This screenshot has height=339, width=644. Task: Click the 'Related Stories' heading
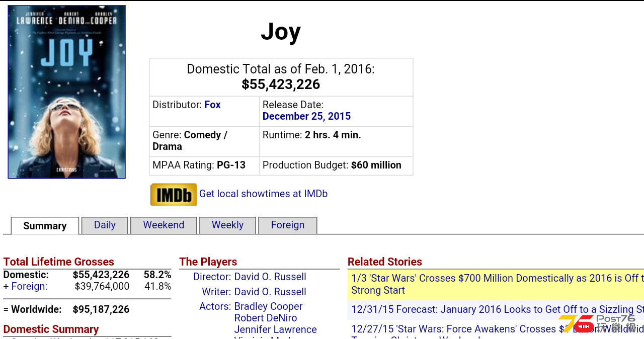(x=385, y=262)
